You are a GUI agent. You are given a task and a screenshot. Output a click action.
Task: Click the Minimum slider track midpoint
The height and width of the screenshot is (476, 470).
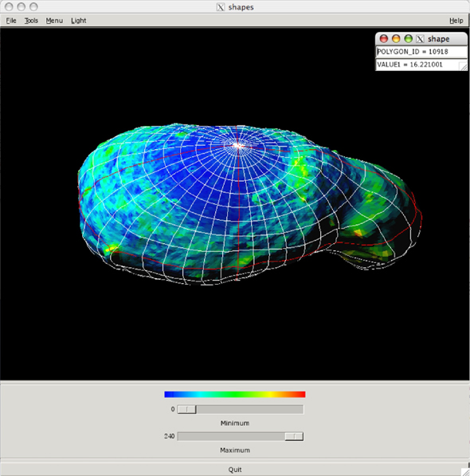240,409
